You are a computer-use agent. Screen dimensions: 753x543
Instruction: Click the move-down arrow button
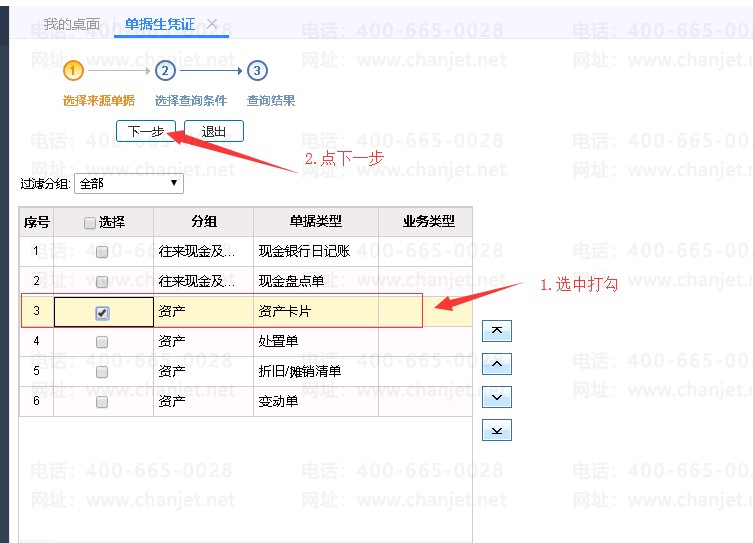coord(497,397)
